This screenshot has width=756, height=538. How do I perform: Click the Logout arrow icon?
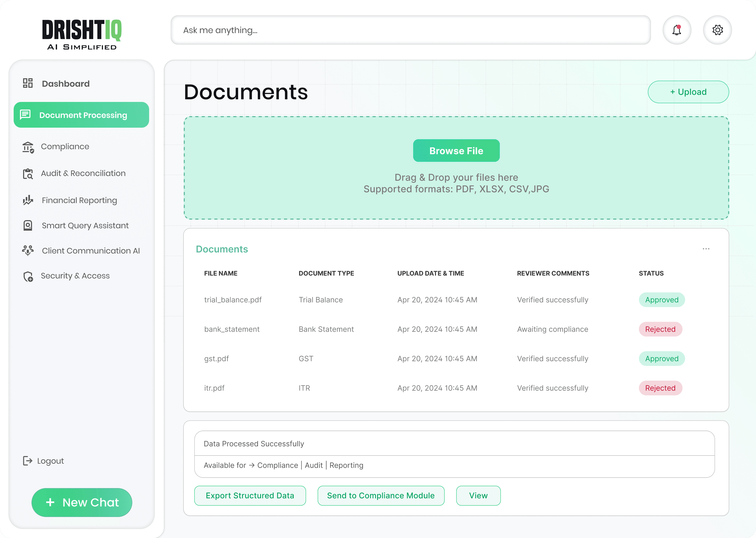[28, 461]
